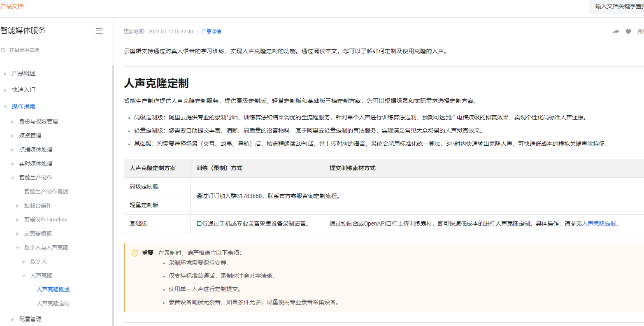Click the 录制环境需要保持安静 bullet
This screenshot has width=644, height=326.
coord(199,263)
